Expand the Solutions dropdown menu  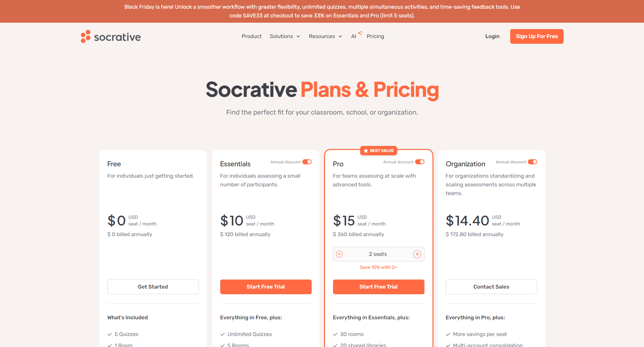coord(285,36)
